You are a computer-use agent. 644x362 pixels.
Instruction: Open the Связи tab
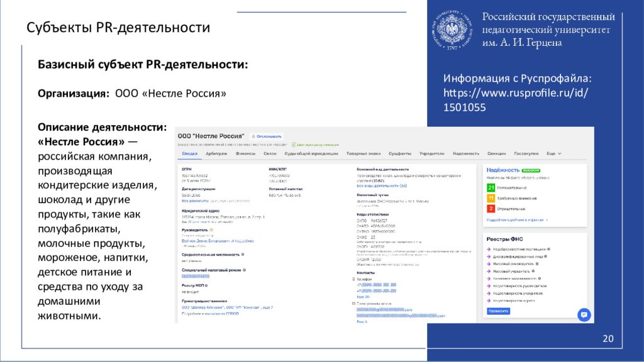coord(270,153)
